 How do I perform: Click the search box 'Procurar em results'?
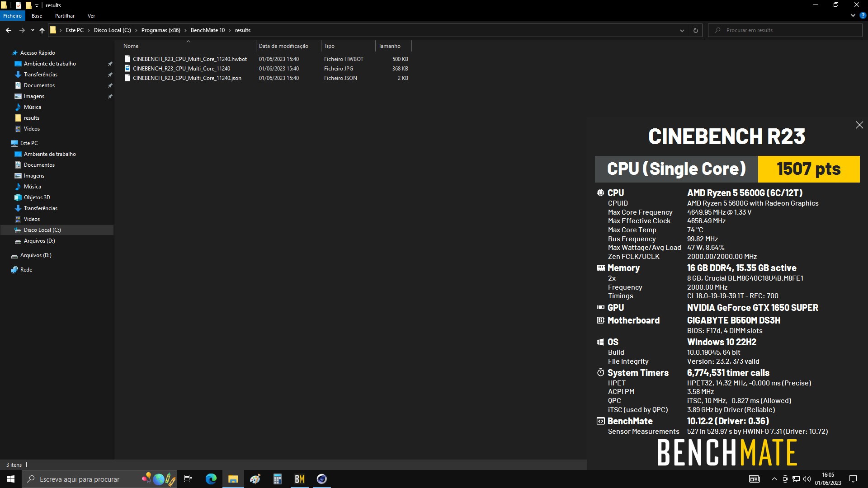(785, 30)
